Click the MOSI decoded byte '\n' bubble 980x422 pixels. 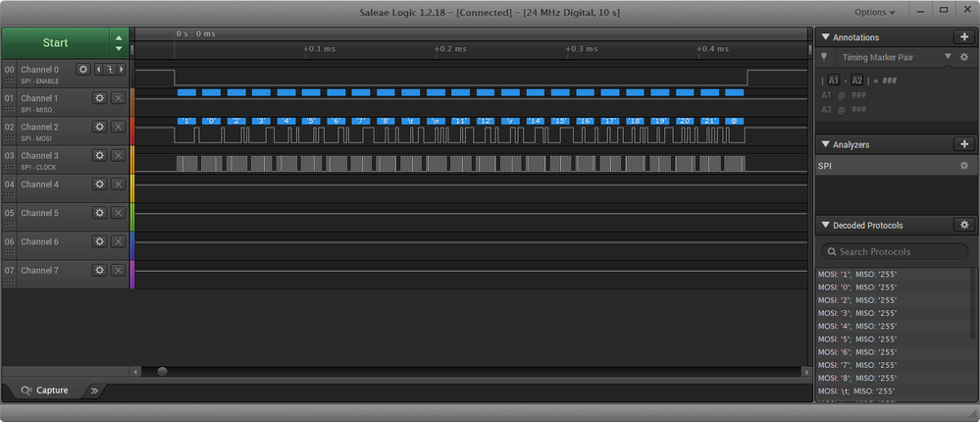pyautogui.click(x=436, y=121)
